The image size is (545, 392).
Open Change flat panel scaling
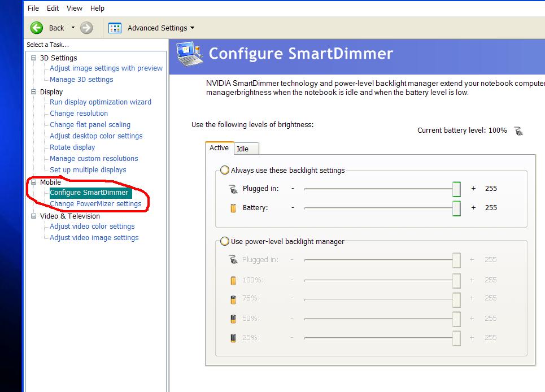(x=90, y=124)
